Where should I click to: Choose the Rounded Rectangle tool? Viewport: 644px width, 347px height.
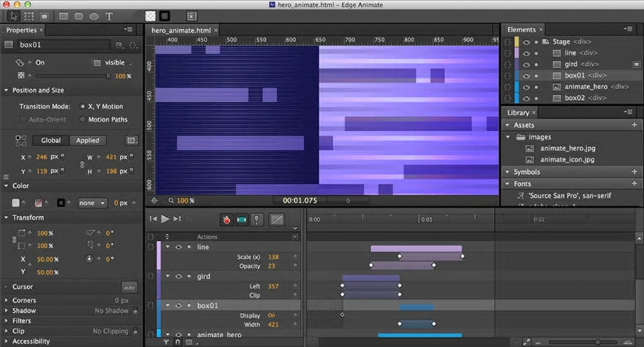78,16
